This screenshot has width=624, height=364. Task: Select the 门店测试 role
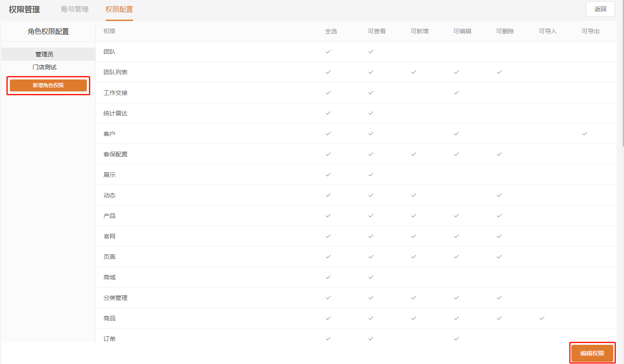click(x=44, y=67)
